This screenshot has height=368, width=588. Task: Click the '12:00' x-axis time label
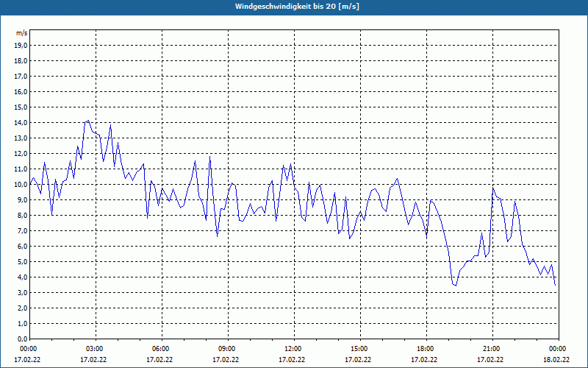pos(293,349)
